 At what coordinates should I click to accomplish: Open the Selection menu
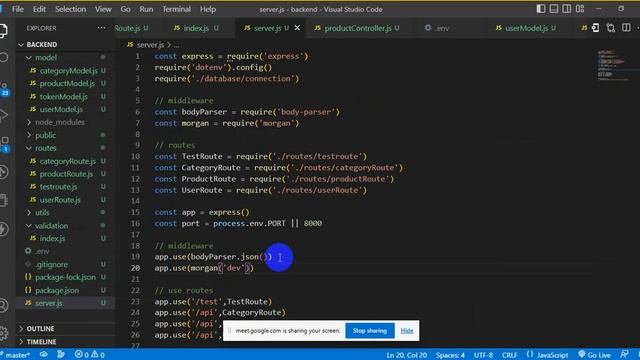click(x=70, y=9)
